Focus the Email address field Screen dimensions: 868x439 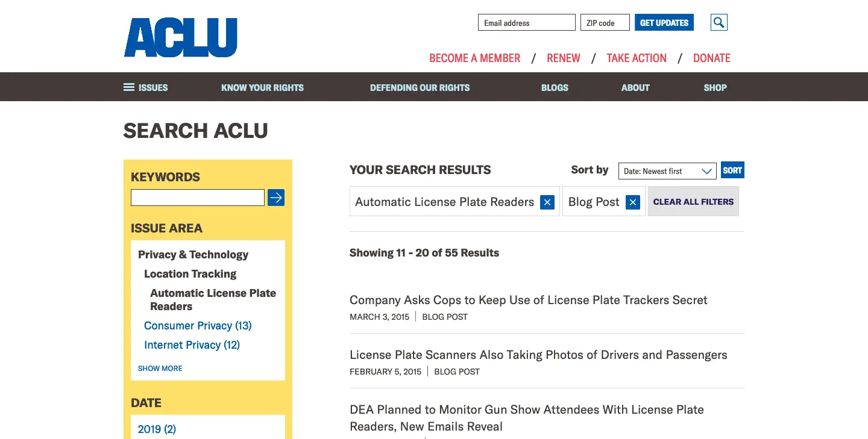[526, 23]
